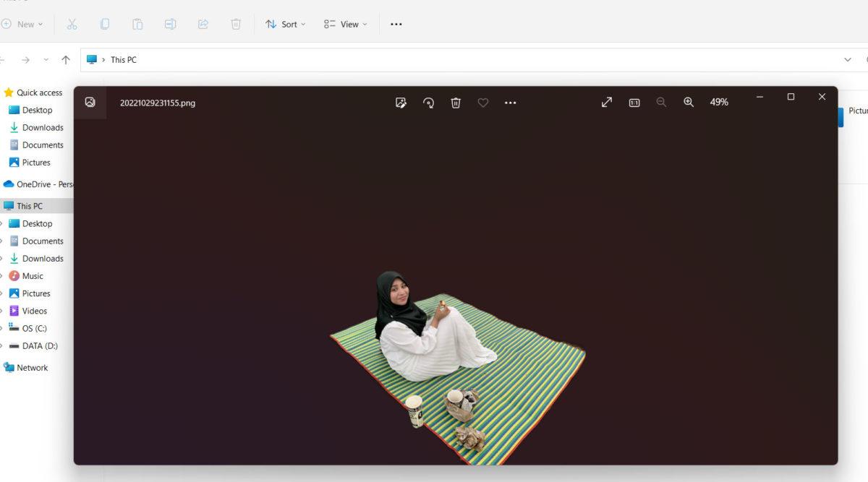Image resolution: width=868 pixels, height=482 pixels.
Task: Click the This PC address bar path
Action: [x=123, y=60]
